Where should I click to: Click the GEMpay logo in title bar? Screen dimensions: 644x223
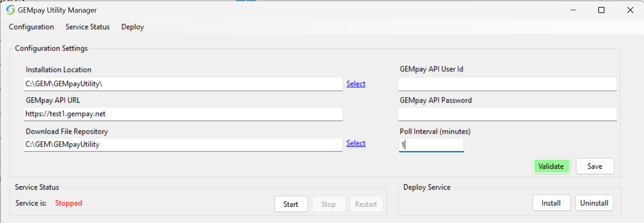click(x=10, y=10)
